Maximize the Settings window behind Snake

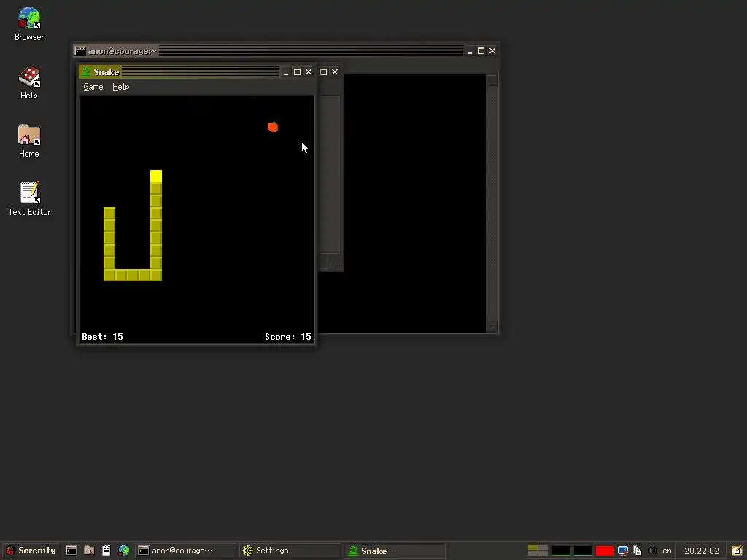(x=323, y=72)
